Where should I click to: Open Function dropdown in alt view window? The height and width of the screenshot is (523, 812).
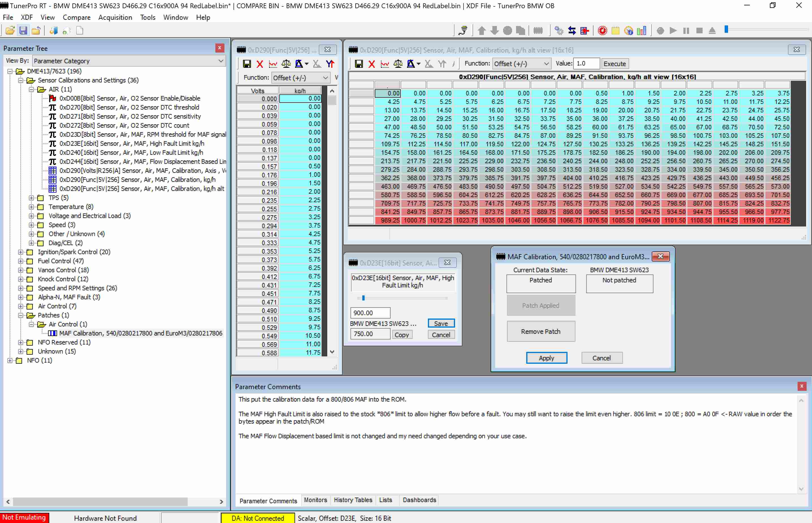point(546,64)
